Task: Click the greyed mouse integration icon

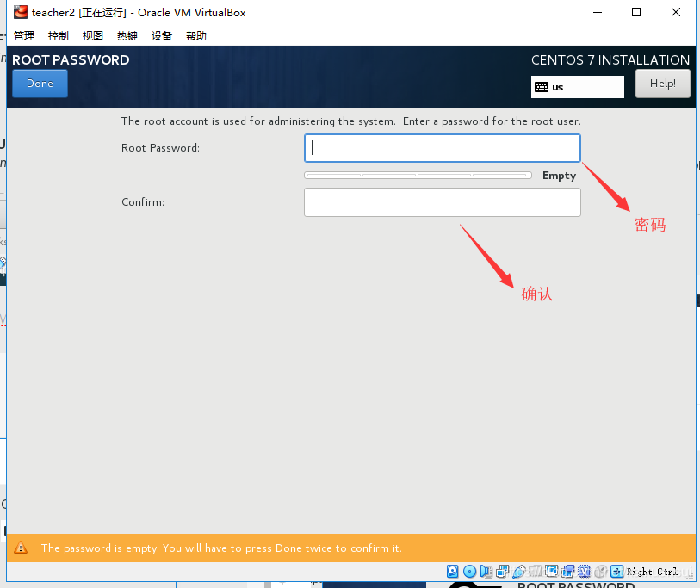Action: pos(601,571)
